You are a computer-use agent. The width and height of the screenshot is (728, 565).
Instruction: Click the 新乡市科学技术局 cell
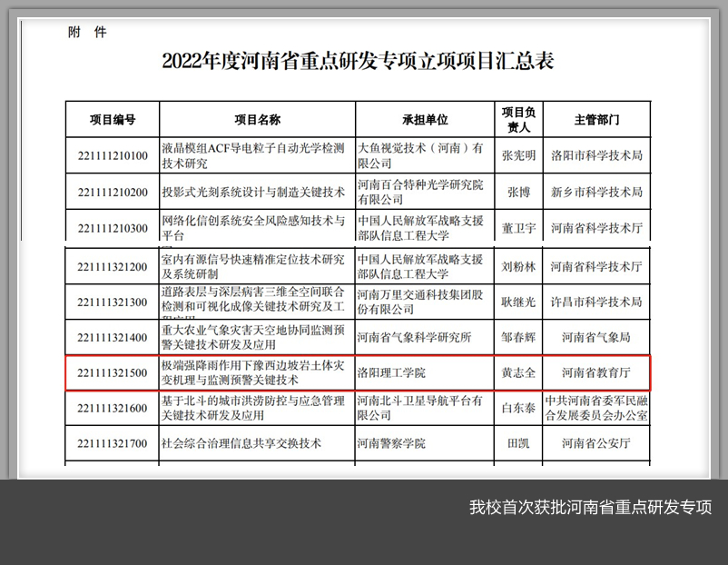coord(596,192)
